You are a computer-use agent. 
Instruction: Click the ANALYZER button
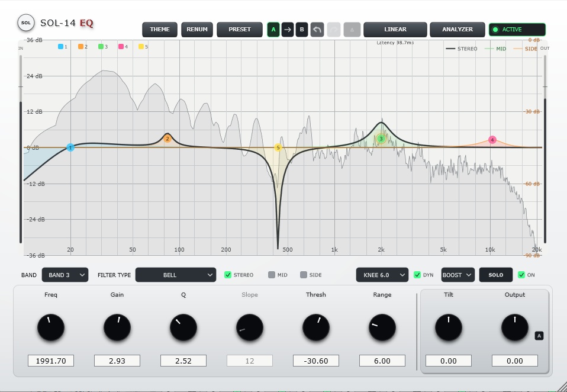pyautogui.click(x=458, y=30)
